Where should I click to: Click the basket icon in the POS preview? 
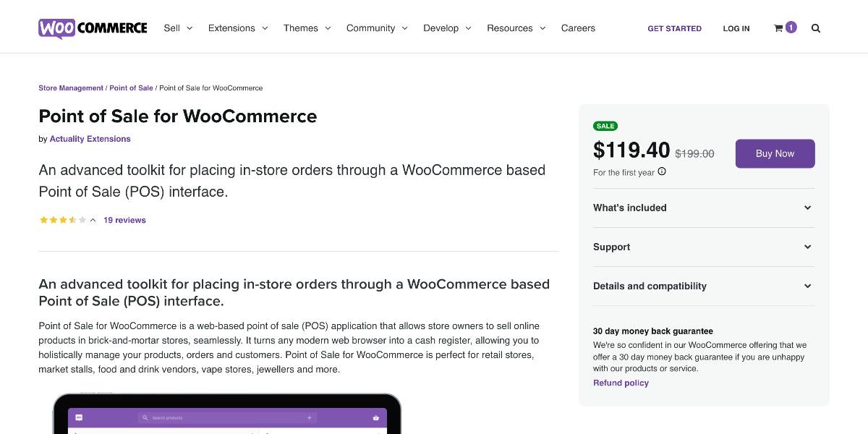coord(376,418)
